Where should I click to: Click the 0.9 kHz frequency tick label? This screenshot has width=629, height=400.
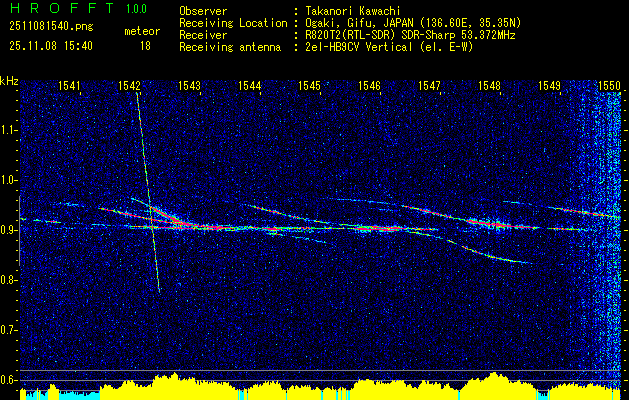point(8,230)
